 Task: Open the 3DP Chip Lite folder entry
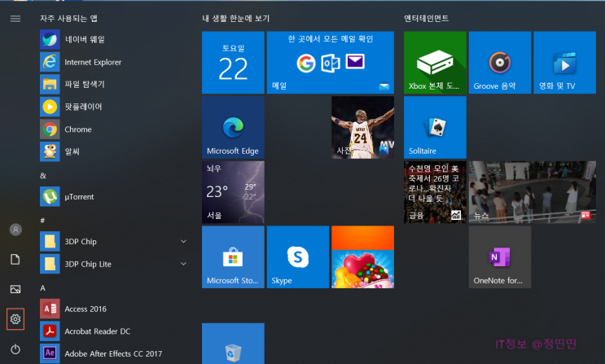[x=114, y=264]
